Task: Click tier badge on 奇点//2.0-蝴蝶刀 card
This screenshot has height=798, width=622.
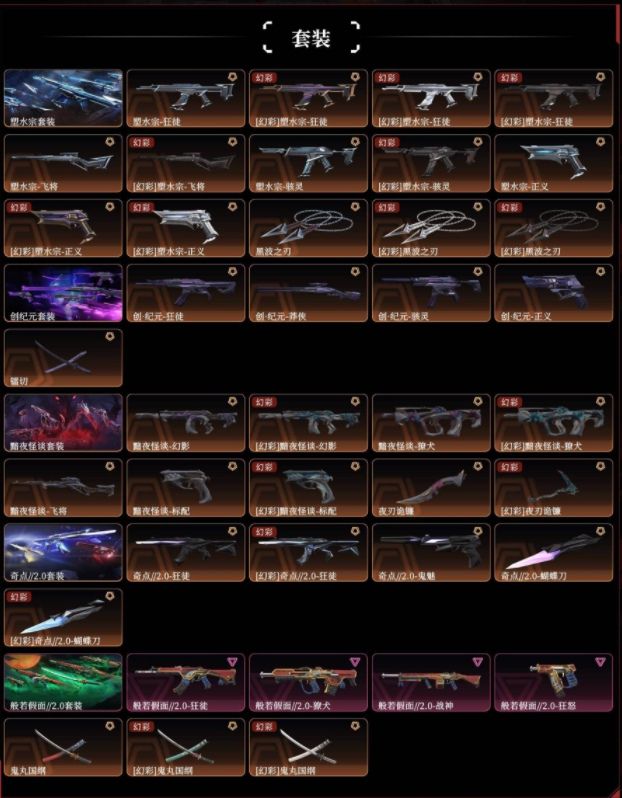Action: [x=600, y=531]
